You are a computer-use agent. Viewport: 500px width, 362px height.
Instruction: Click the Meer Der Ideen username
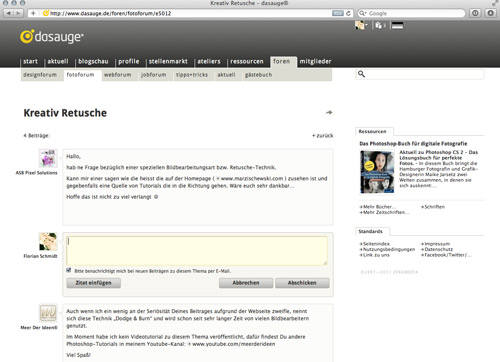click(x=39, y=328)
